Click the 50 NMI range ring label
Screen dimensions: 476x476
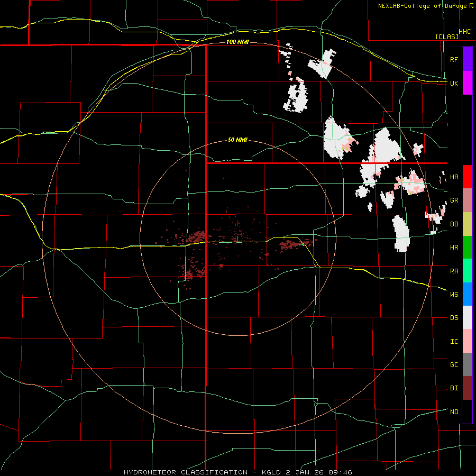click(x=237, y=140)
